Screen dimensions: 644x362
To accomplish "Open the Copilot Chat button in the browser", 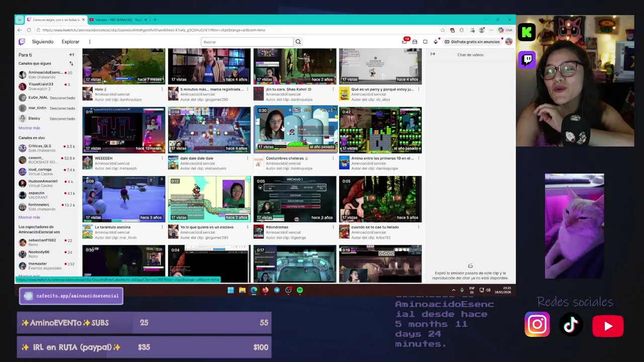I will pyautogui.click(x=506, y=30).
